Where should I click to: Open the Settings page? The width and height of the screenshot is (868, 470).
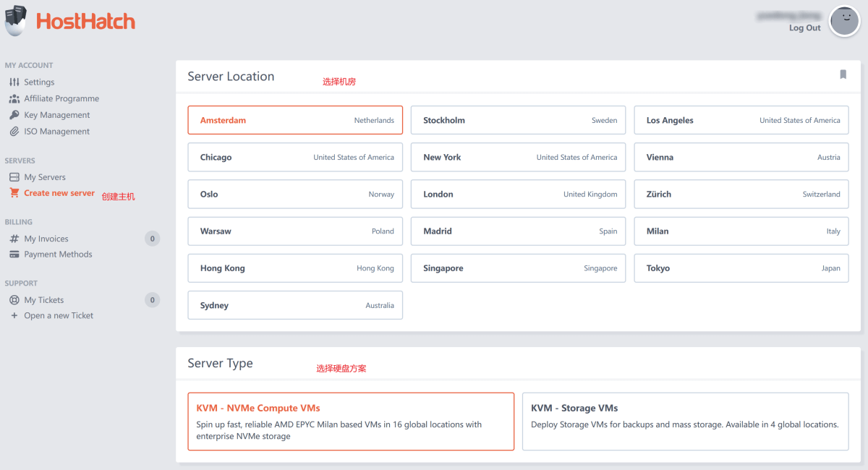coord(39,82)
